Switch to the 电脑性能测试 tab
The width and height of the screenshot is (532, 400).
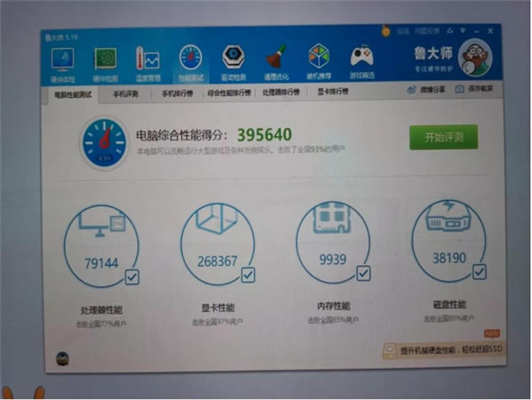click(73, 95)
